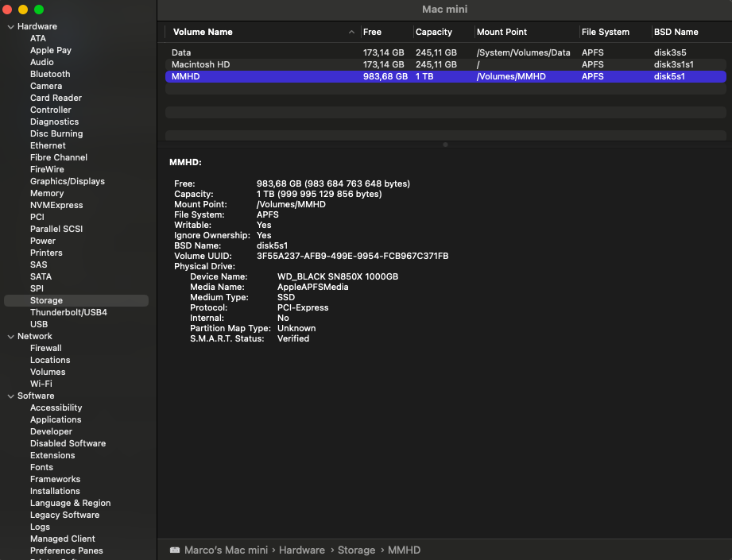732x560 pixels.
Task: Open the Camera entry
Action: click(46, 86)
